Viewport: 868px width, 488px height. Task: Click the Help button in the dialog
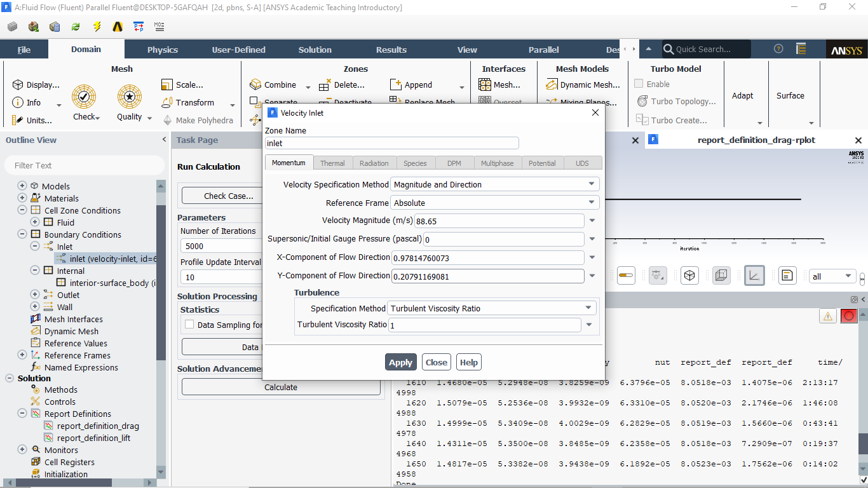click(x=468, y=362)
